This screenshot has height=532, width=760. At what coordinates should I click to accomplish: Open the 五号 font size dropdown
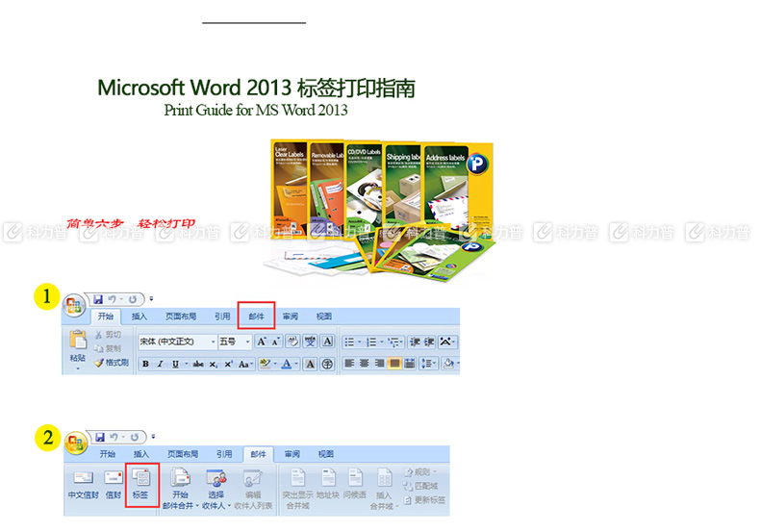coord(247,342)
